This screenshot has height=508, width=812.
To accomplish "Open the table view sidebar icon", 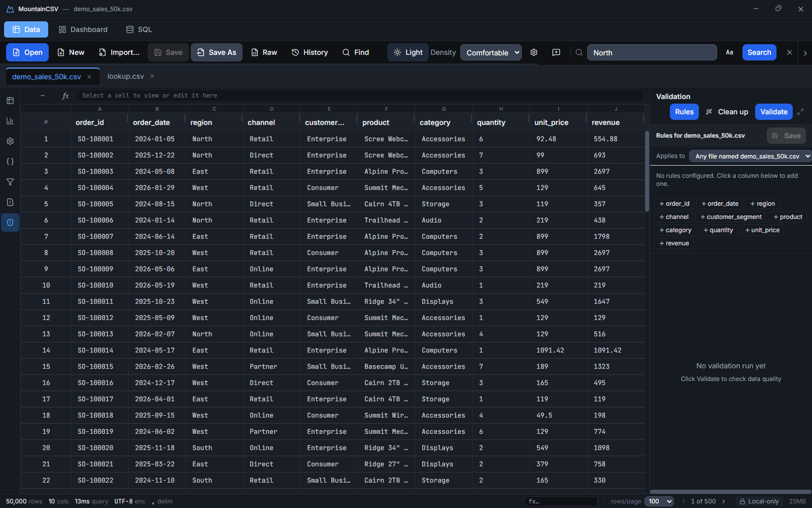I will [x=10, y=101].
